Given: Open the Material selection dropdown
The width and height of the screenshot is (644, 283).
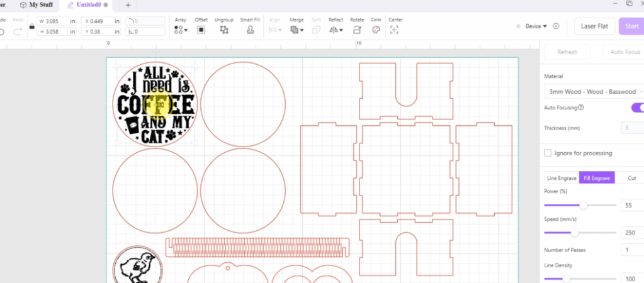Looking at the screenshot, I should point(593,91).
